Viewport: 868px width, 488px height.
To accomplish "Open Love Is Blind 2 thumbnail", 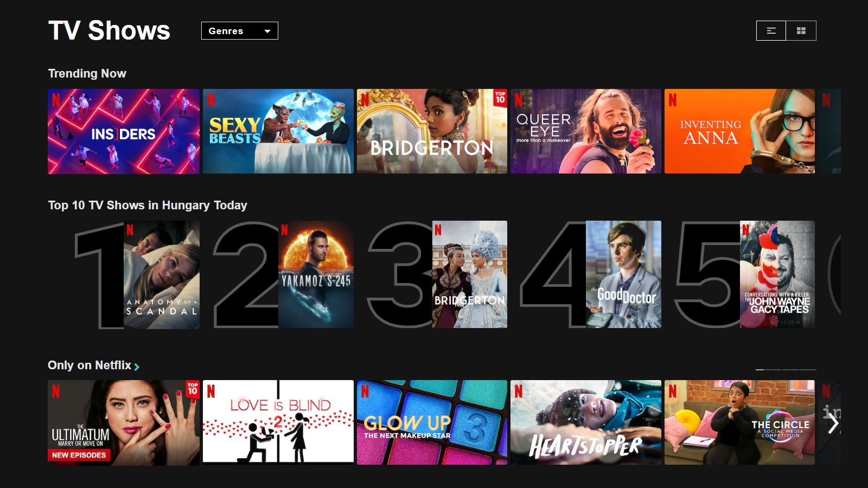I will click(x=278, y=422).
